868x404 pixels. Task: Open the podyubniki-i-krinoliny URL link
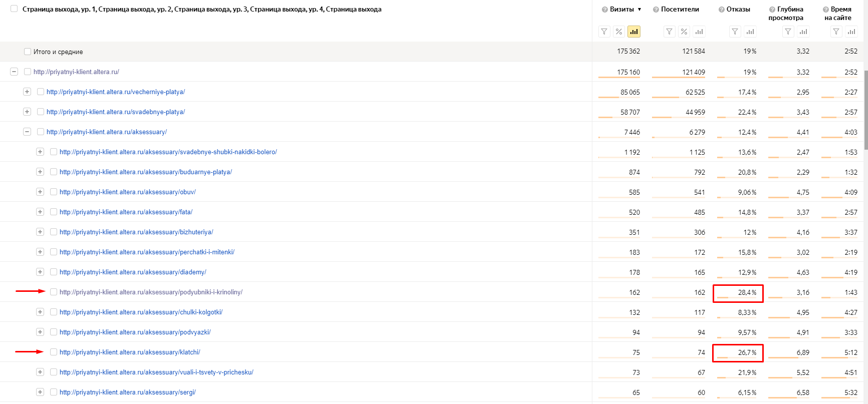click(151, 292)
